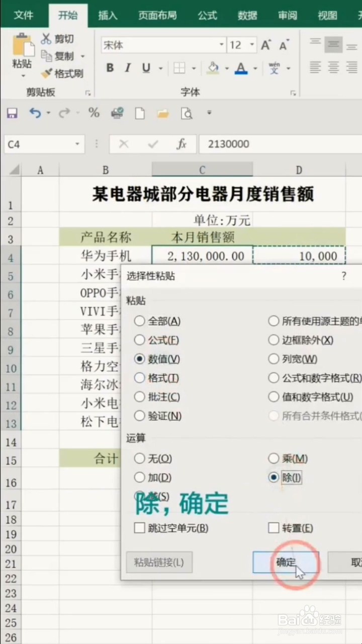Decrease font size with small A
Viewport: 362px width, 644px height.
284,46
